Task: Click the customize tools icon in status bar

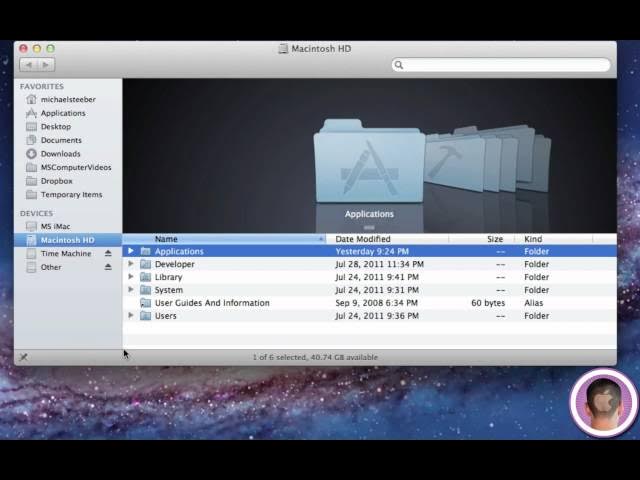Action: 24,357
